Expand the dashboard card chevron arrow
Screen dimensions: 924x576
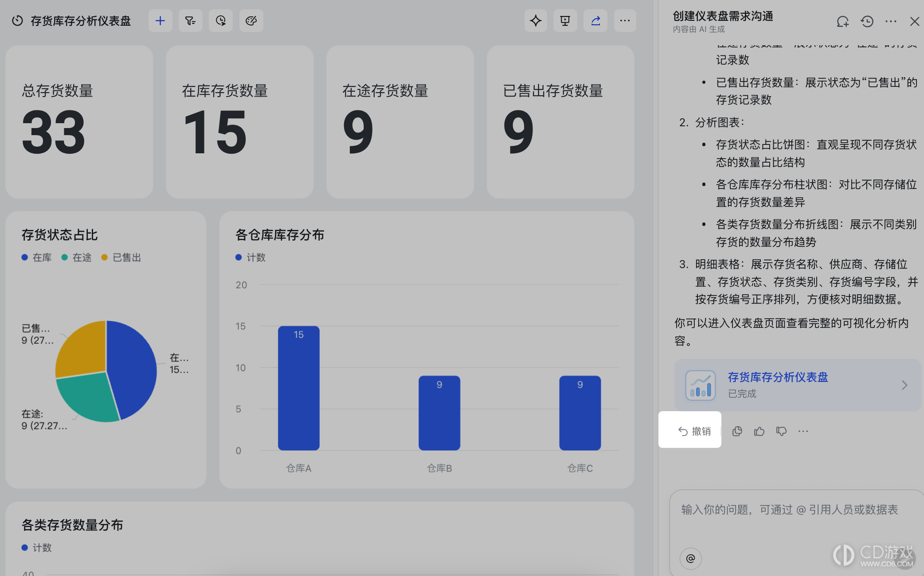tap(904, 385)
